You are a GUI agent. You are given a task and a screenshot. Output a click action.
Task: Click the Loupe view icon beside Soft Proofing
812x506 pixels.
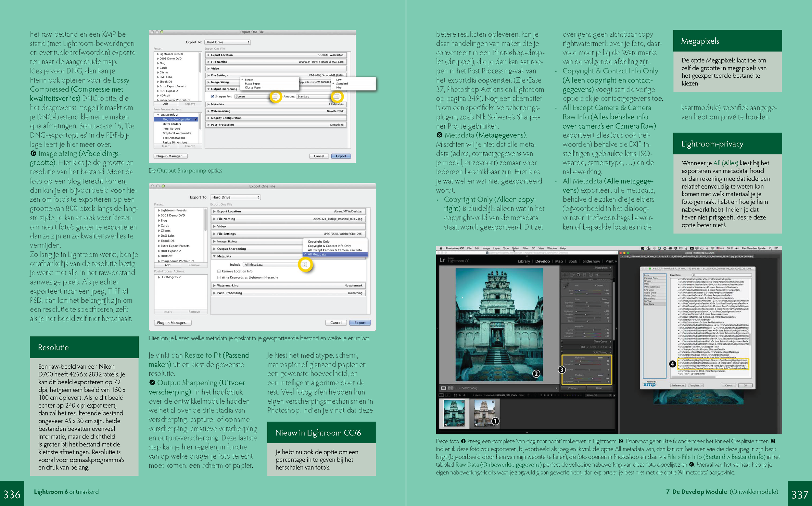[443, 388]
